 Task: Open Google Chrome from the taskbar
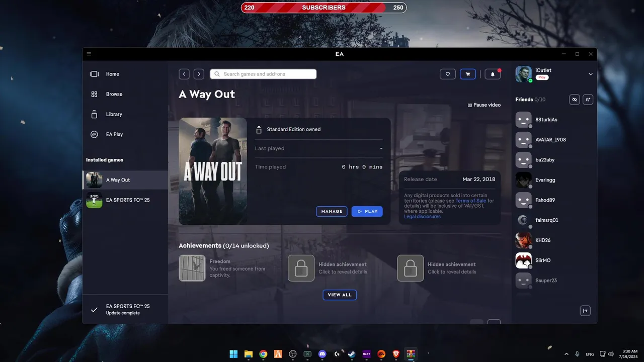263,354
